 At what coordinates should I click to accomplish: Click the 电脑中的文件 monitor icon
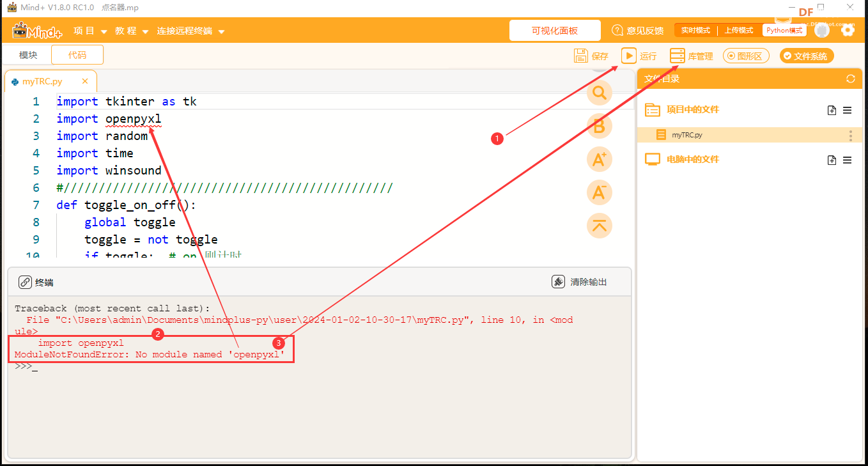652,160
